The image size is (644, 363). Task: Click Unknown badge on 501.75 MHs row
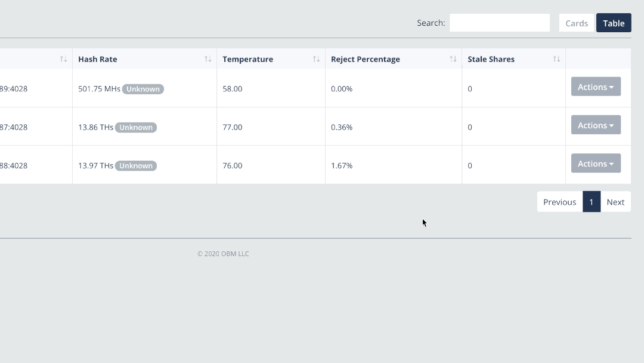(143, 89)
